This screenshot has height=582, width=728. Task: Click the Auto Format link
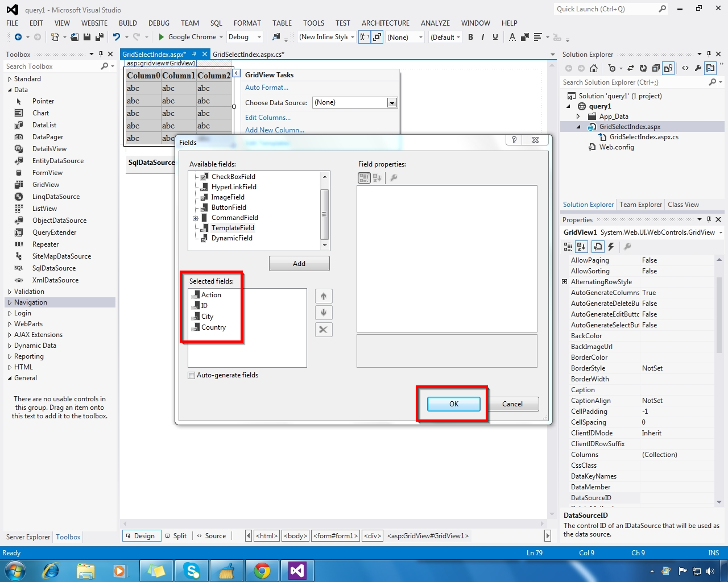tap(266, 88)
